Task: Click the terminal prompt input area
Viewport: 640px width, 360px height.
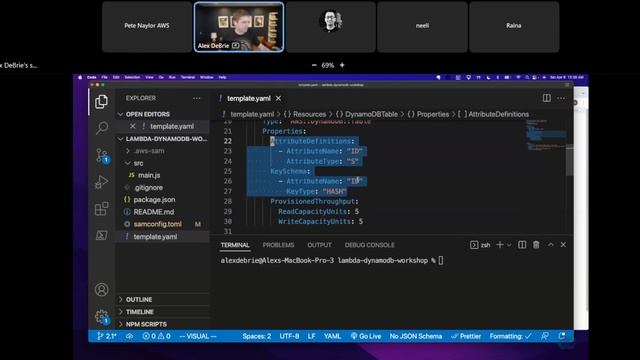Action: [441, 260]
